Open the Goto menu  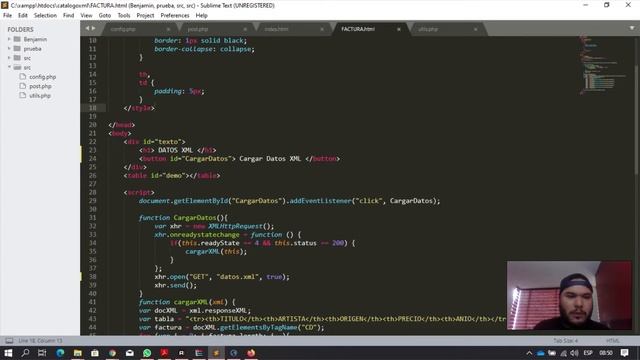tap(104, 16)
